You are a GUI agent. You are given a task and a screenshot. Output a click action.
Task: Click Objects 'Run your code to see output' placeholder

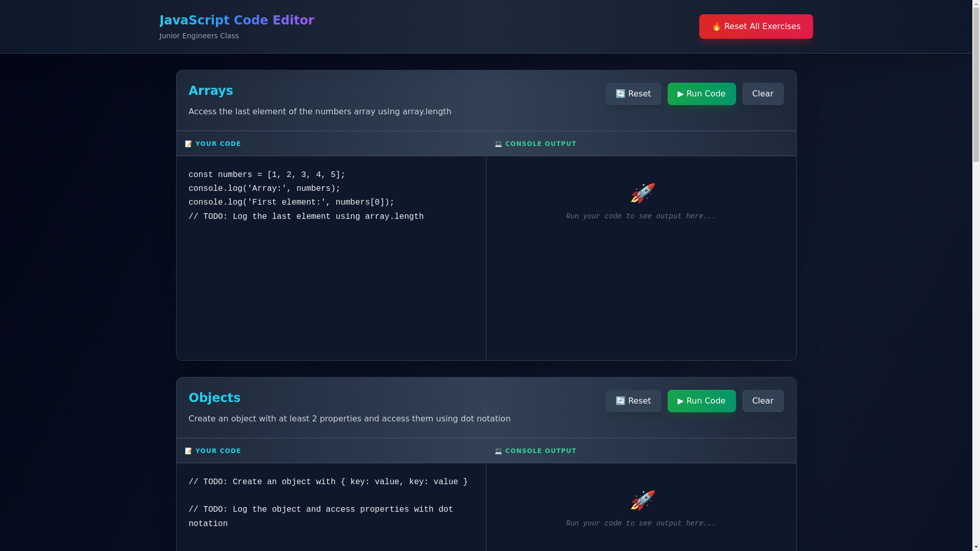pyautogui.click(x=641, y=523)
